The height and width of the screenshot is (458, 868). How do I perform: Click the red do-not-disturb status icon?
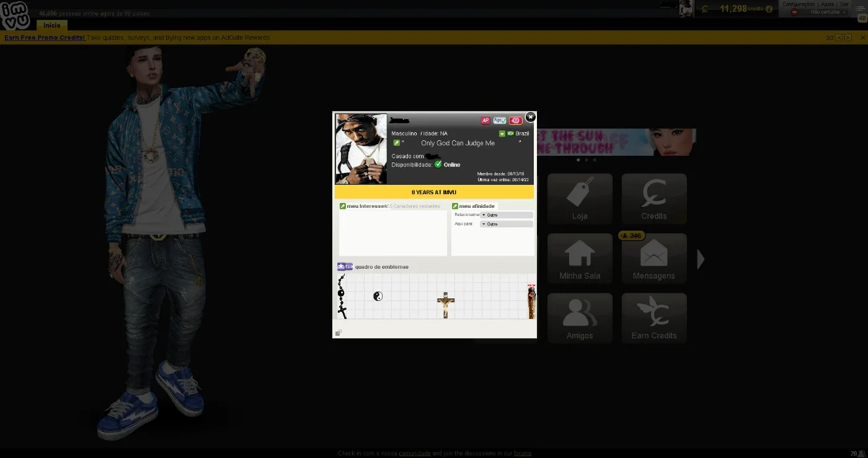794,12
